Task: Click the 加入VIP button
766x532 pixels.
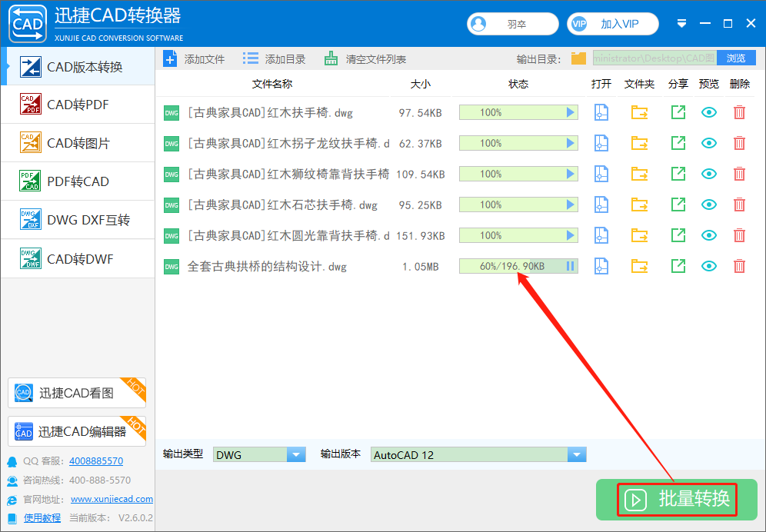Action: [x=613, y=24]
